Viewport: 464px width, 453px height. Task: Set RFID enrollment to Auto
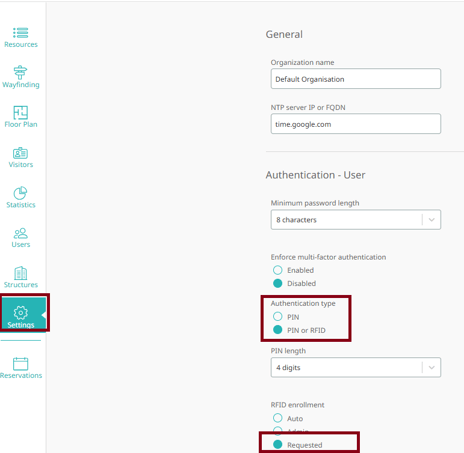[278, 418]
